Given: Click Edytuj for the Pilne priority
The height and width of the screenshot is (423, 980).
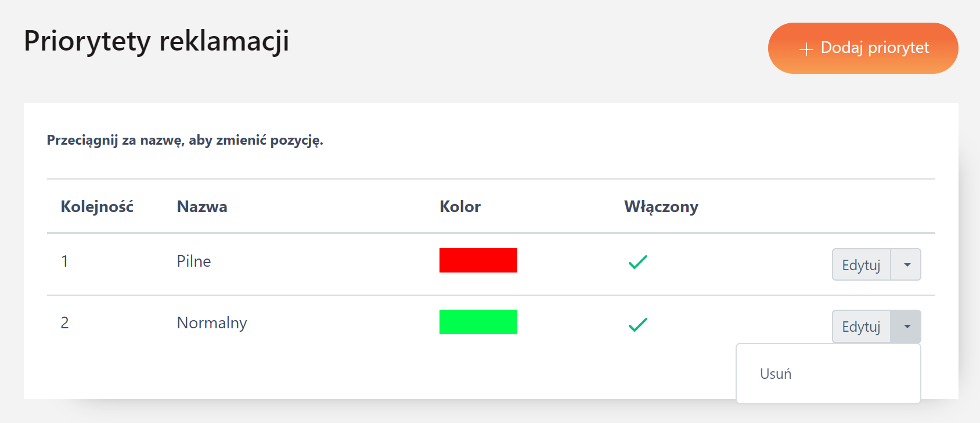Looking at the screenshot, I should click(x=861, y=265).
